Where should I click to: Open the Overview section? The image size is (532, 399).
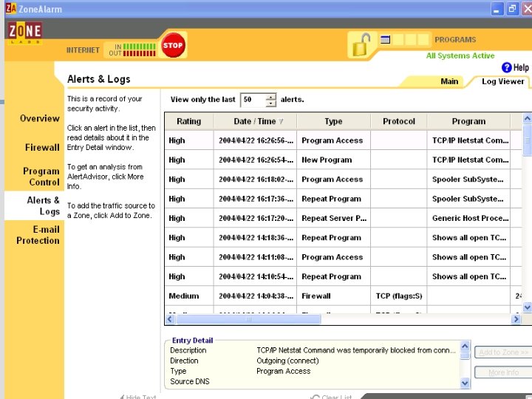click(x=40, y=118)
